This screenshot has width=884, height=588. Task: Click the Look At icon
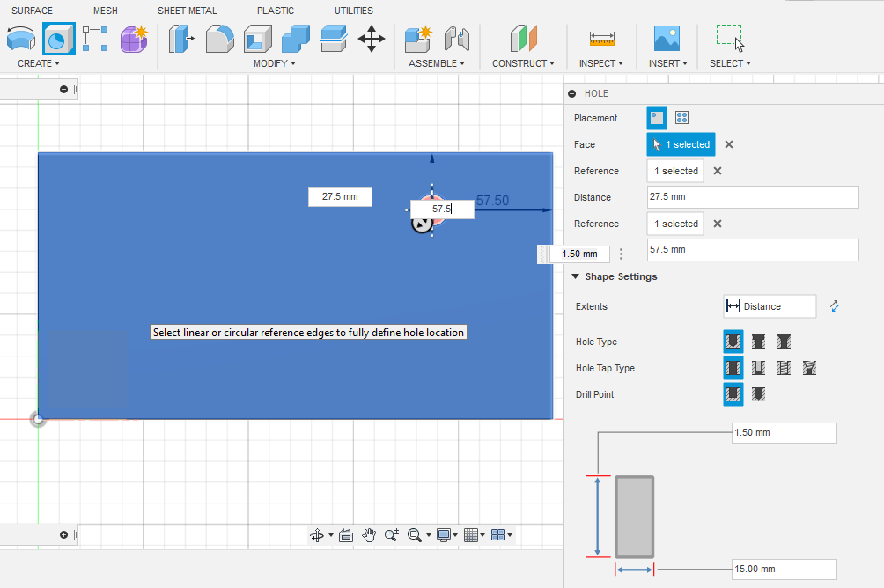[346, 534]
